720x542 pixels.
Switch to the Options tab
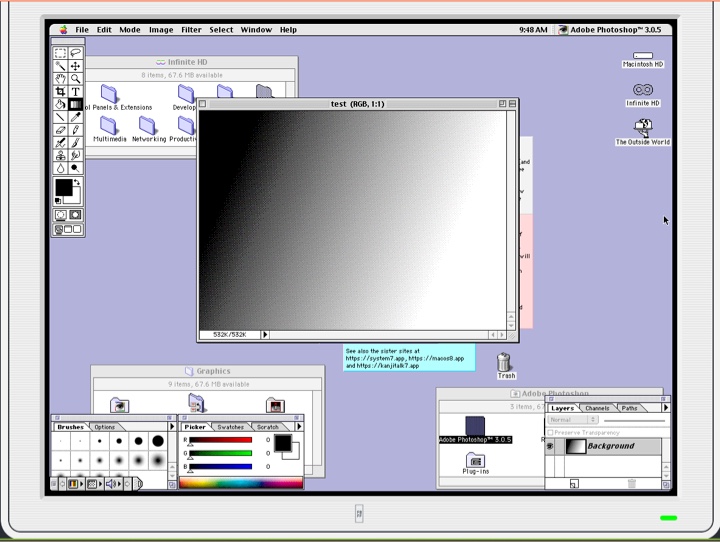point(105,427)
